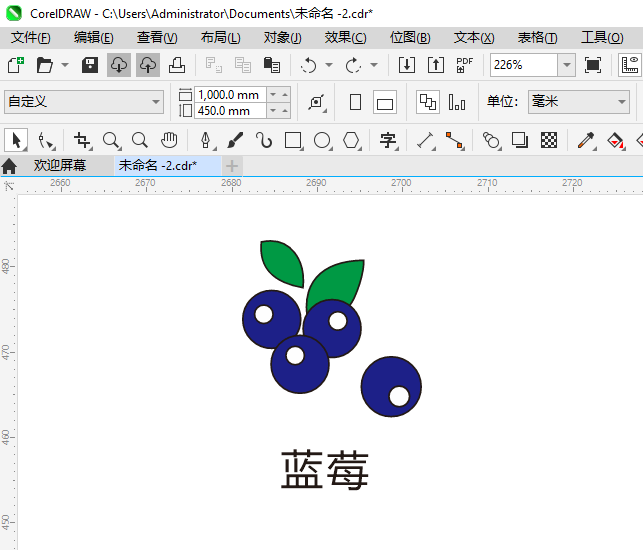Redo the last action
The image size is (643, 550).
[353, 65]
